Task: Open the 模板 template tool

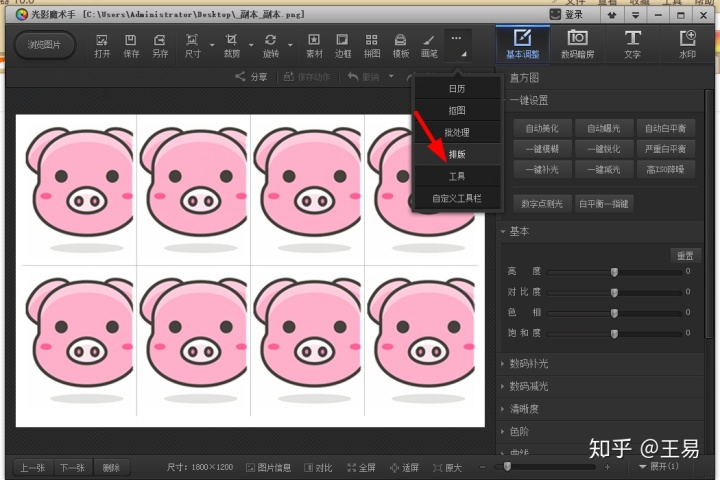Action: (x=400, y=46)
